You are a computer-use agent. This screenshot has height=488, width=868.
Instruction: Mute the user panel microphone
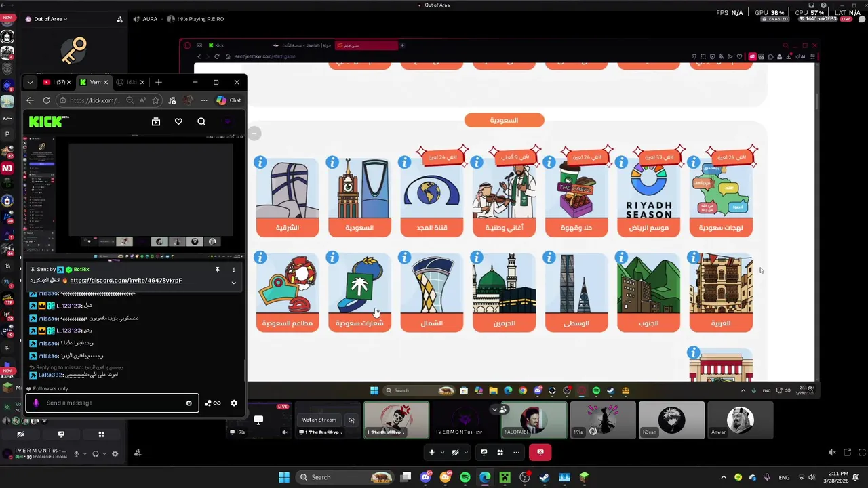pyautogui.click(x=77, y=453)
